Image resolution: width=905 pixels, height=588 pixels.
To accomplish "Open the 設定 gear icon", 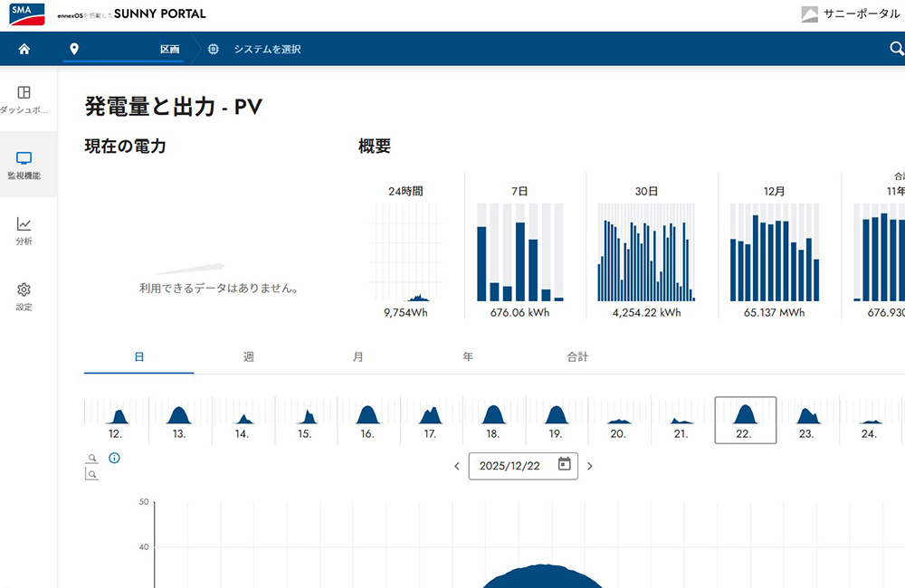I will pos(24,289).
